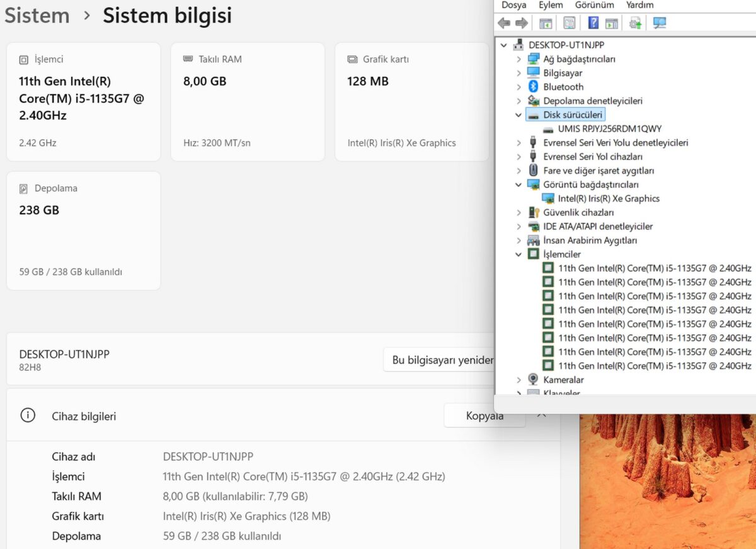Open the Eylem menu
756x549 pixels.
point(551,5)
